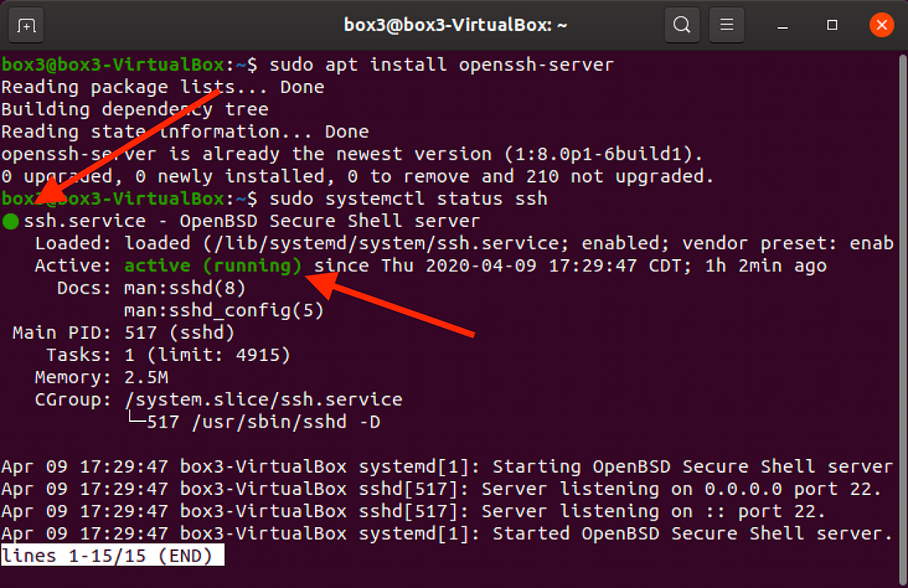Select the green active (running) status text
Viewport: 908px width, 588px height.
(210, 265)
